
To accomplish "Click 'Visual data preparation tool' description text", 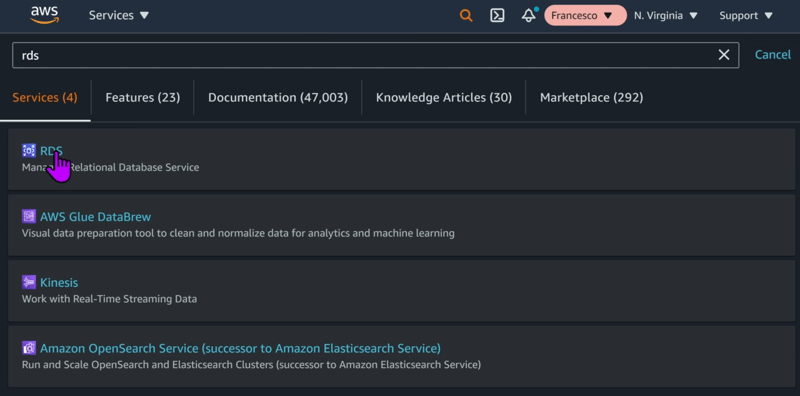I will pos(238,234).
